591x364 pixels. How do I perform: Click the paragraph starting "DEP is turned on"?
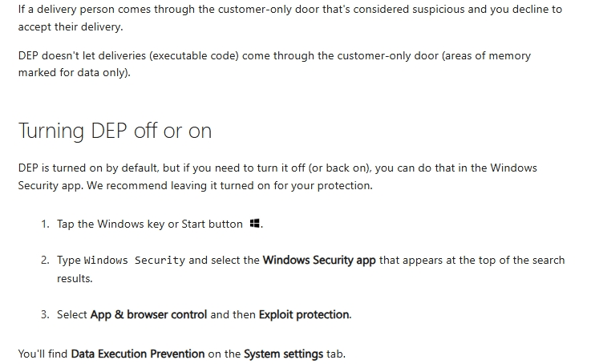click(x=277, y=176)
